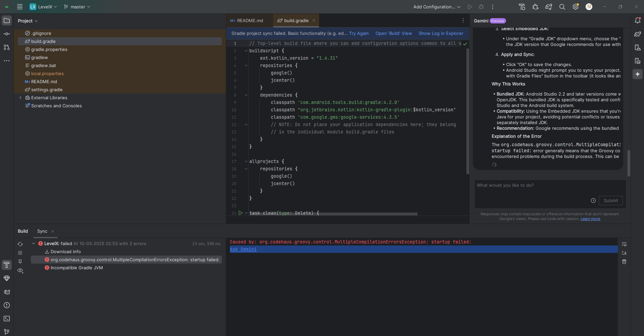Open the Version Control git icon
The width and height of the screenshot is (644, 336).
pos(7,332)
